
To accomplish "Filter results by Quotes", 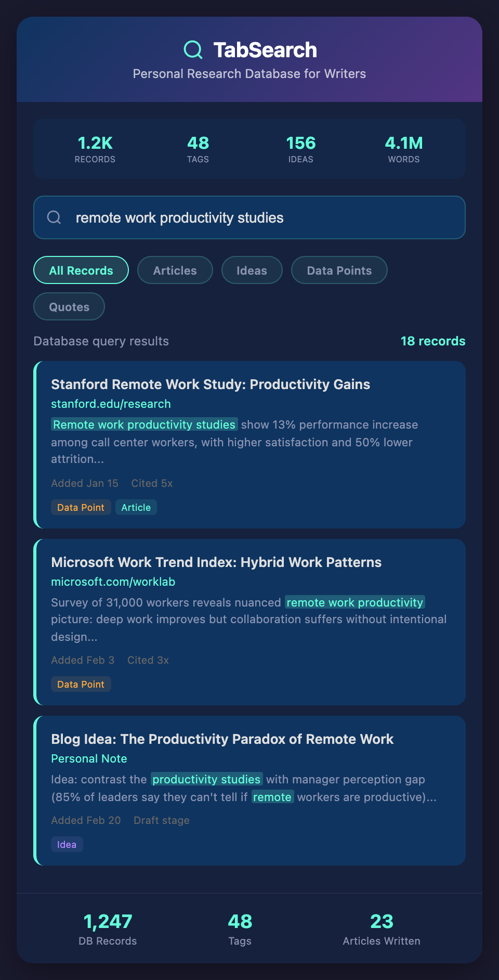I will coord(69,307).
